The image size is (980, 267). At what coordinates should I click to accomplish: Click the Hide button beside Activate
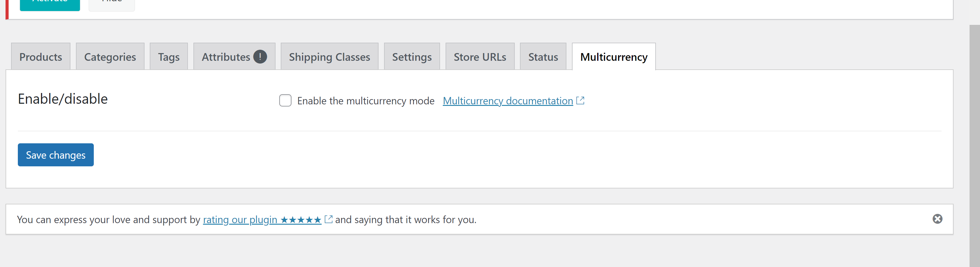click(111, 4)
